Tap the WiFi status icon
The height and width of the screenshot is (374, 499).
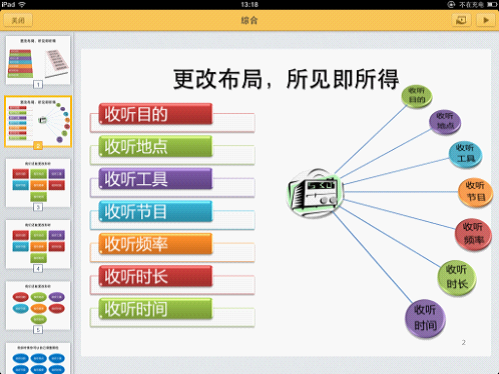pos(22,4)
